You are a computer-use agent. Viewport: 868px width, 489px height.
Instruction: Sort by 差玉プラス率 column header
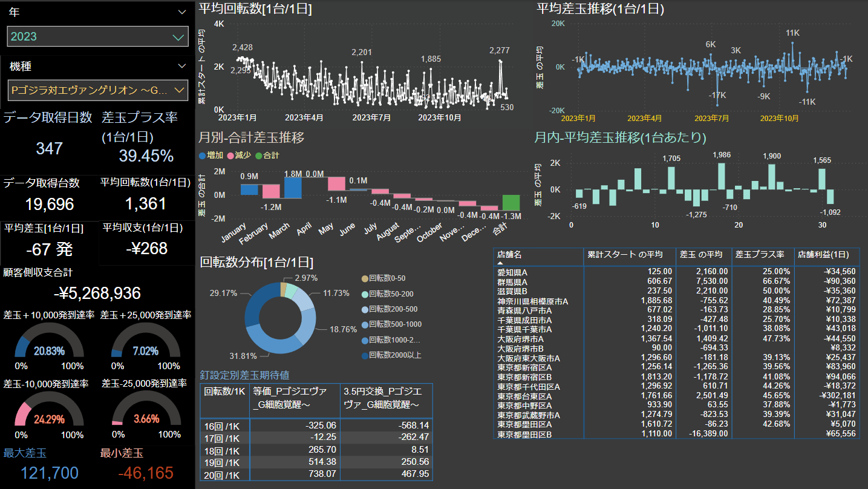tap(762, 255)
